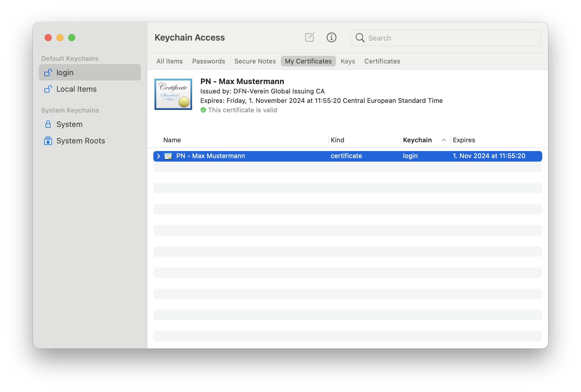Click the unlocked padlock icon beside Local Items

48,89
